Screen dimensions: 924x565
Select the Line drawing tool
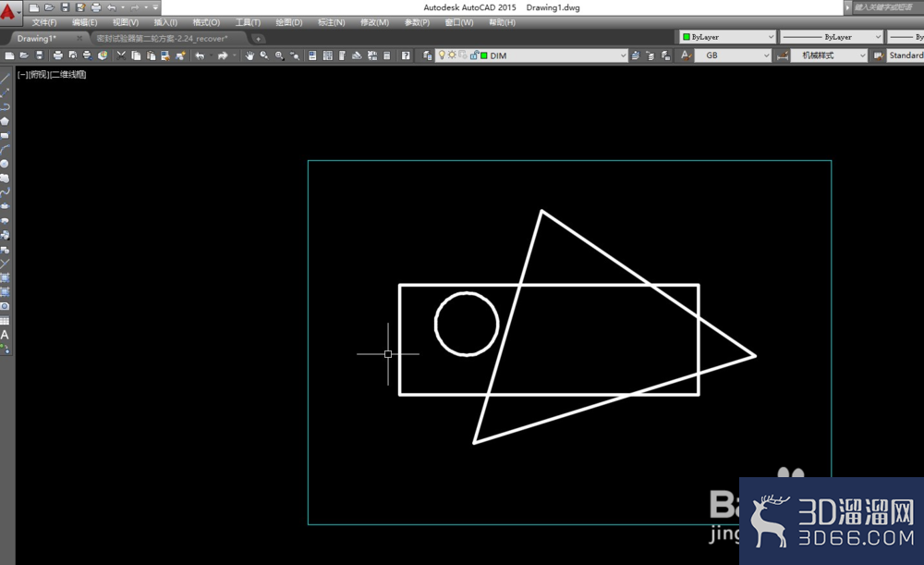tap(5, 78)
